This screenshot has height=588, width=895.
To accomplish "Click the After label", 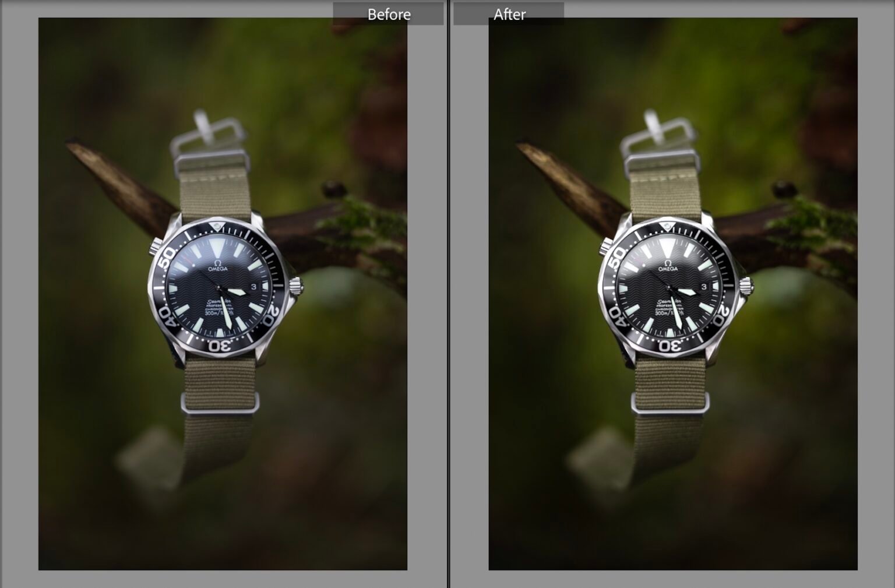I will click(x=509, y=14).
